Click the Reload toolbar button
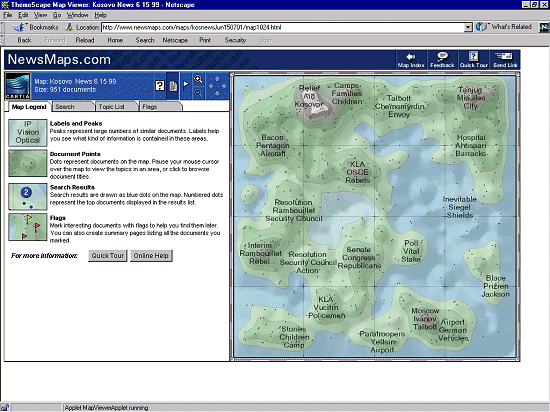 coord(85,40)
